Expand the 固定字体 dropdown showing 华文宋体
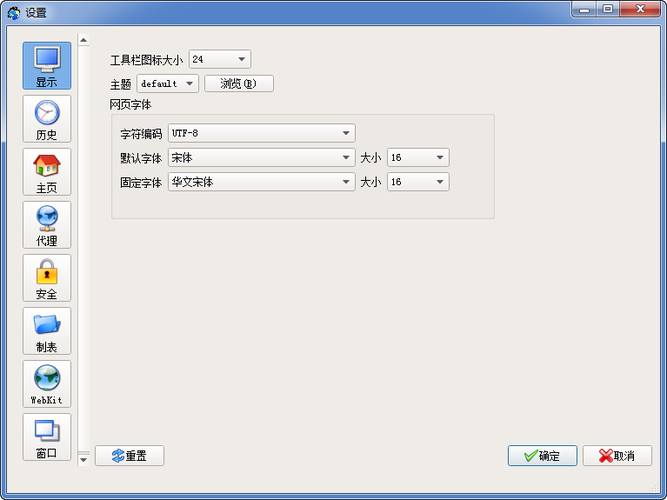 point(262,182)
